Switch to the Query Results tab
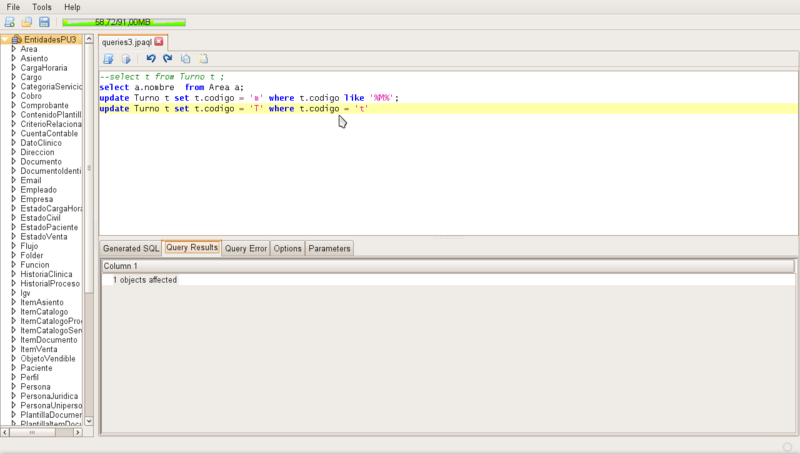The height and width of the screenshot is (454, 800). pos(192,247)
